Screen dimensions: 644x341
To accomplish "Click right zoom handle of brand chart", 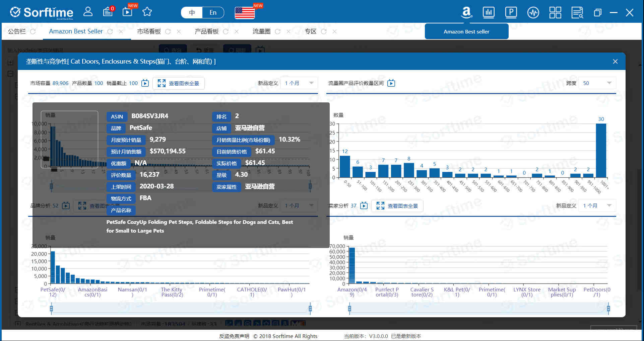I will pos(310,308).
